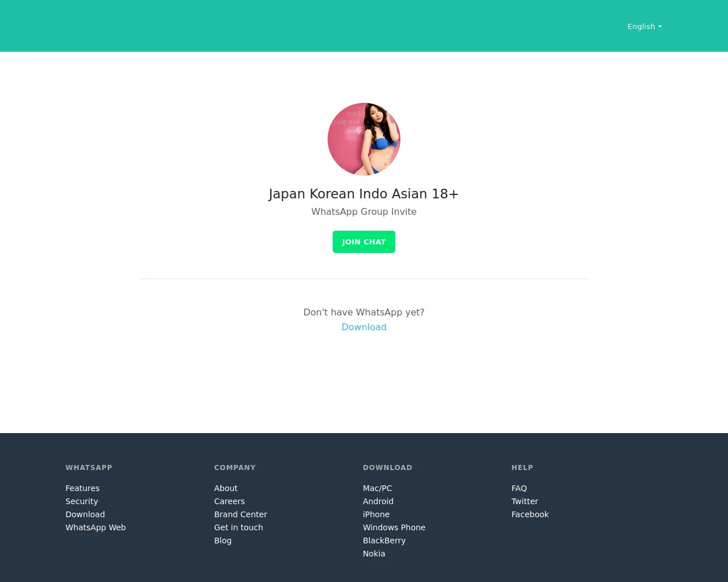Image resolution: width=728 pixels, height=582 pixels.
Task: Open the Careers link
Action: (x=229, y=501)
